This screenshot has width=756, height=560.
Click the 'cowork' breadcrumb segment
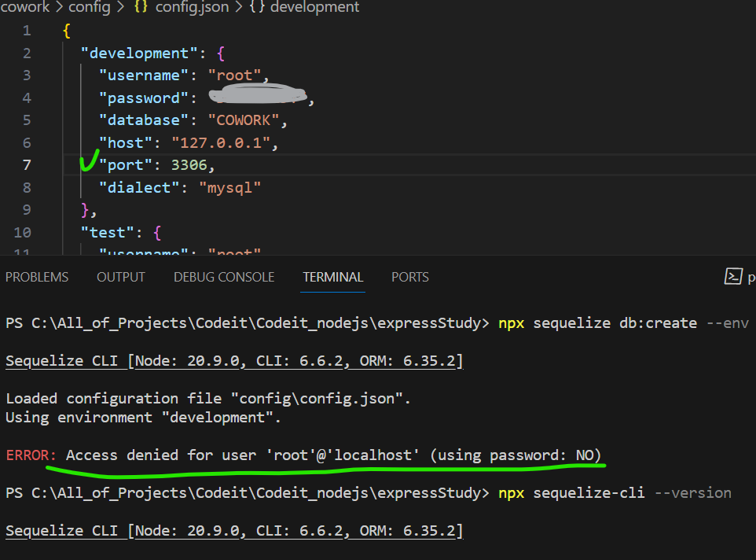click(x=25, y=7)
